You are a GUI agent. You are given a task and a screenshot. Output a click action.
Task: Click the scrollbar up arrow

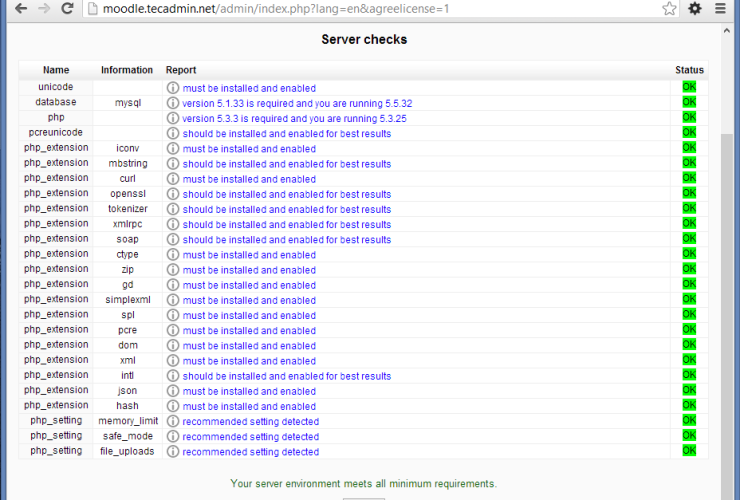click(727, 31)
